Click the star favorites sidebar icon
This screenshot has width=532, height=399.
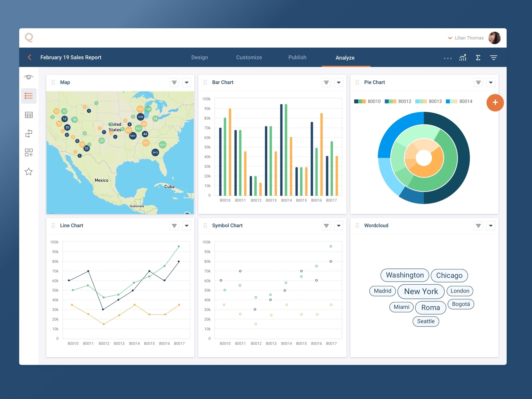point(29,172)
